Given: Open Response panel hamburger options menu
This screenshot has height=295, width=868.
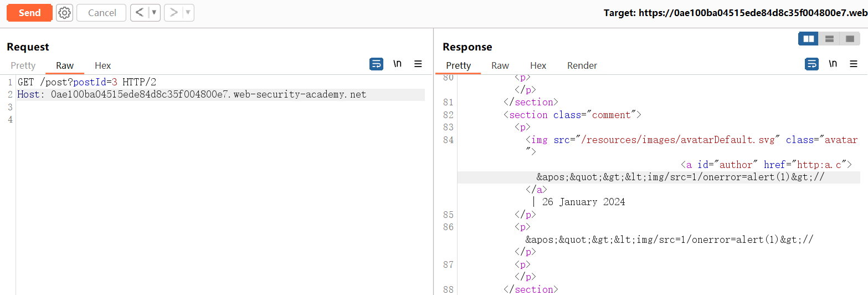Looking at the screenshot, I should pos(854,64).
